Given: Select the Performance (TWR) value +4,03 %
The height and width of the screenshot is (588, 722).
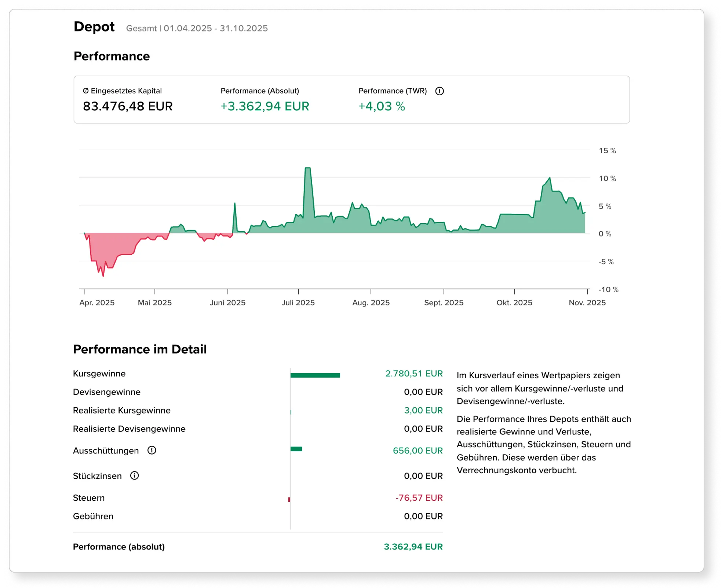Looking at the screenshot, I should pos(382,106).
